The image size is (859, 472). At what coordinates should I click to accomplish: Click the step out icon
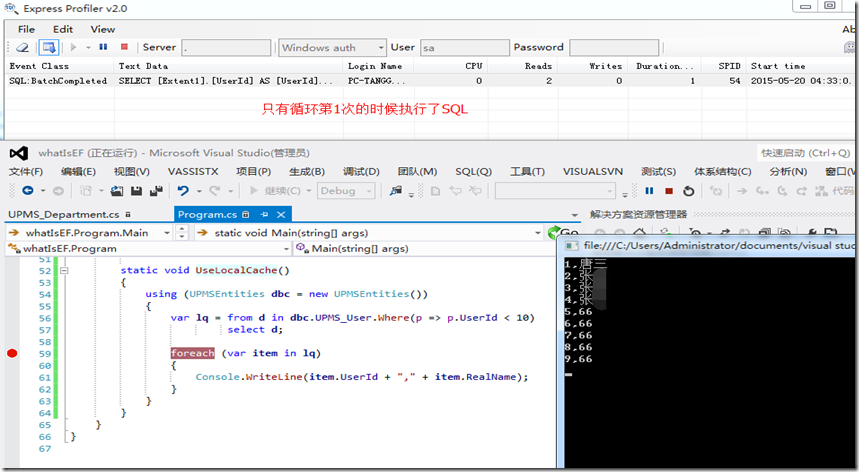coord(801,191)
